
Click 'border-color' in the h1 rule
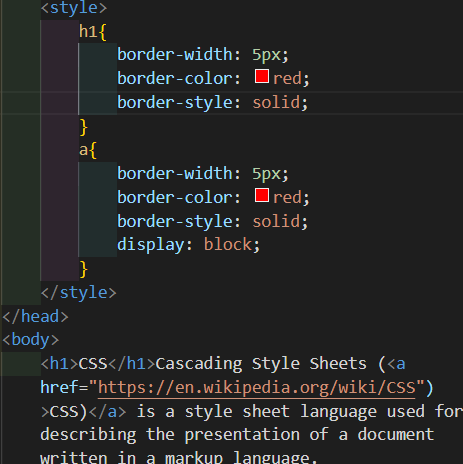[175, 79]
